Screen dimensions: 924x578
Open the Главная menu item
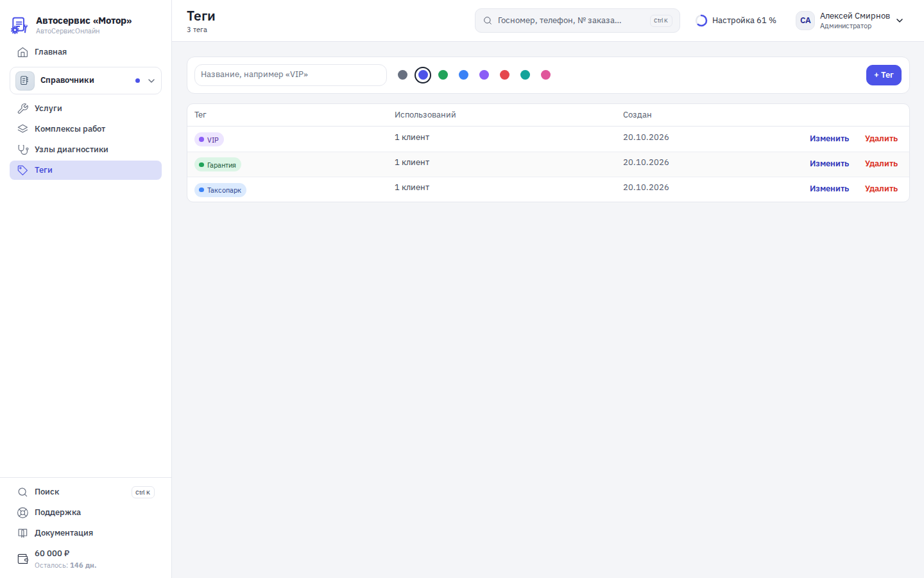pos(86,52)
